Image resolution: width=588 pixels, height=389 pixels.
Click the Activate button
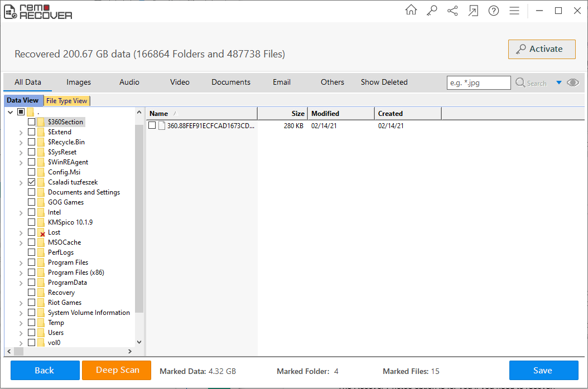coord(542,49)
